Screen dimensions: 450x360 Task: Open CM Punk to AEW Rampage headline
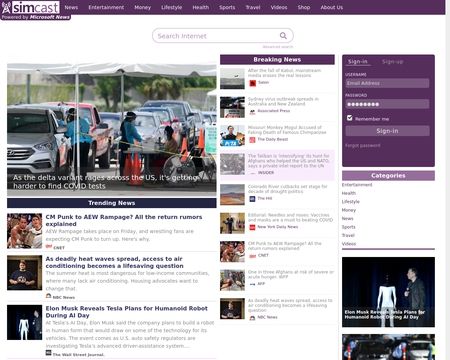(x=124, y=220)
